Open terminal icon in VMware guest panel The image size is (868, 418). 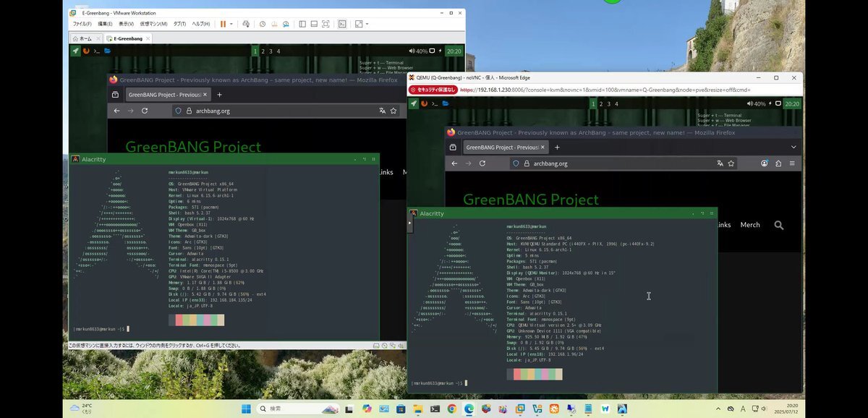97,51
